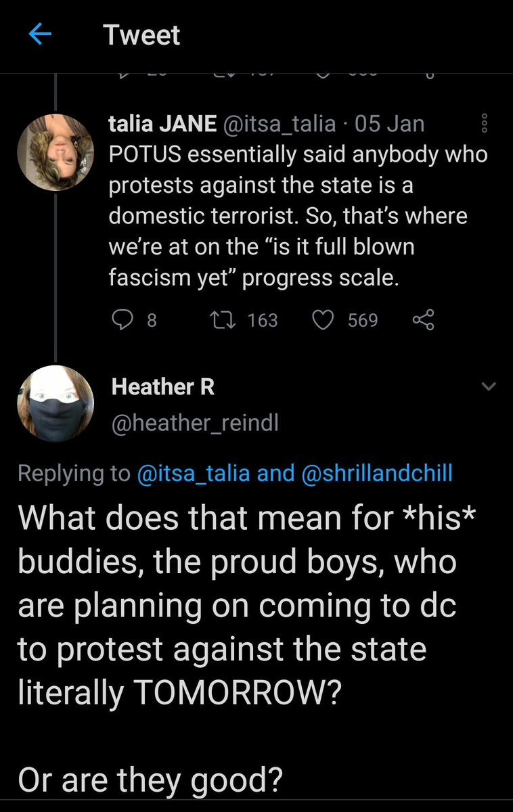The image size is (513, 812).
Task: Go back using the blue arrow
Action: click(41, 35)
